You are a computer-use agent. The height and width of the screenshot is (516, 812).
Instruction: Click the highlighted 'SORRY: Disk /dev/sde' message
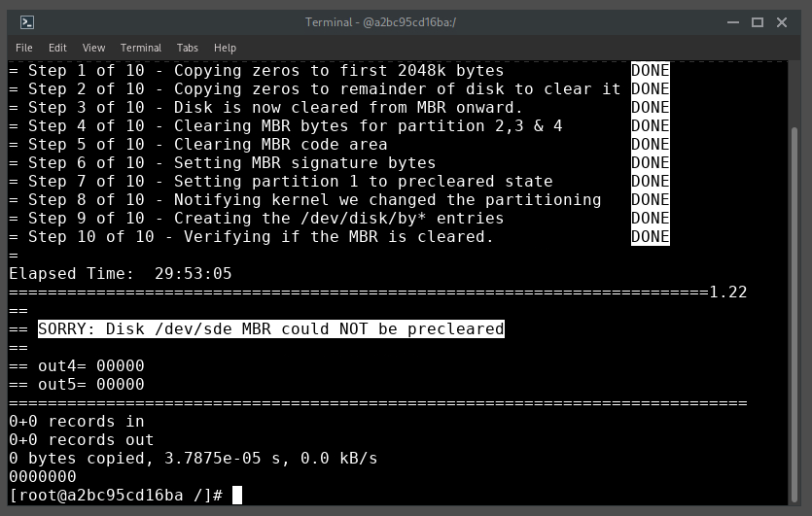click(271, 329)
